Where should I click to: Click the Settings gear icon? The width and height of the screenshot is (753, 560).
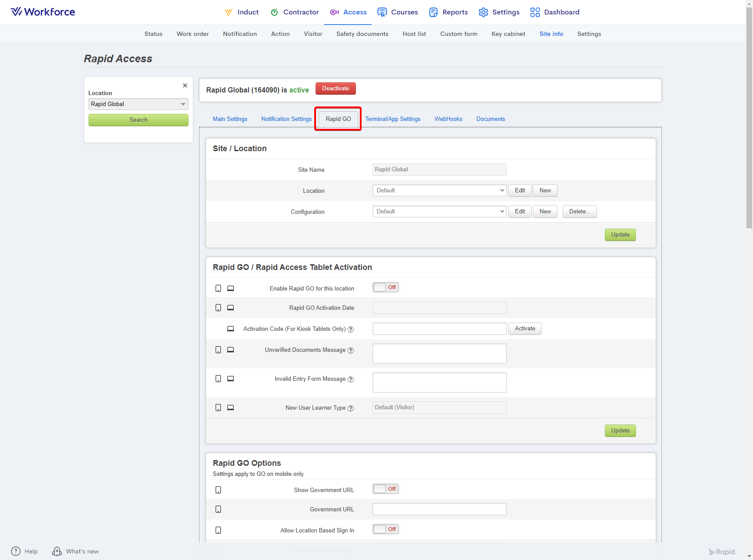tap(483, 12)
